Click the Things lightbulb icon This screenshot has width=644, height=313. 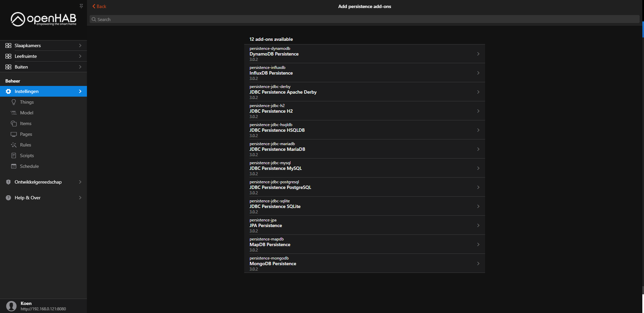click(x=14, y=102)
